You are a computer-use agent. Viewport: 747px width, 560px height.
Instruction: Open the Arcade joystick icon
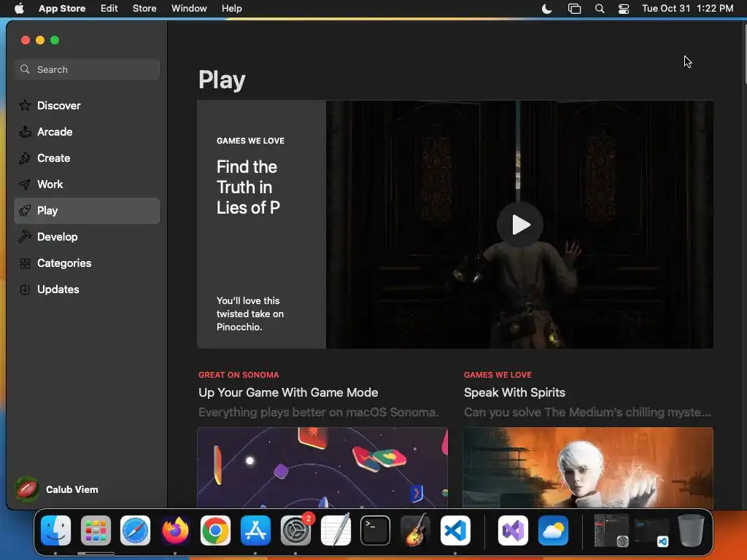(25, 131)
